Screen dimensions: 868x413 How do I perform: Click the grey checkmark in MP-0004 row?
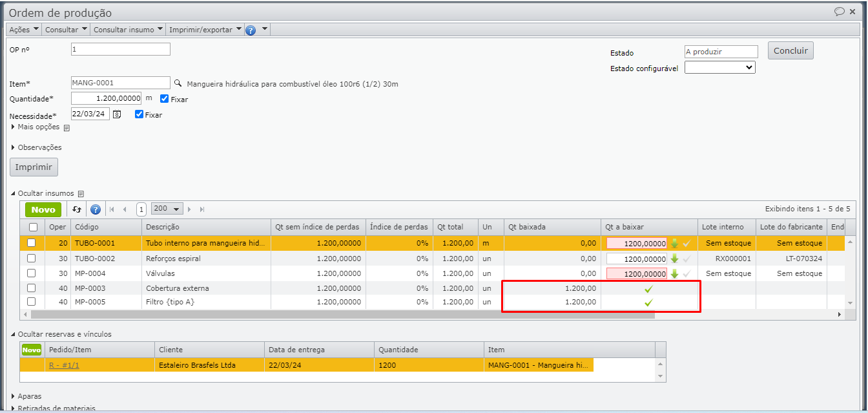687,273
